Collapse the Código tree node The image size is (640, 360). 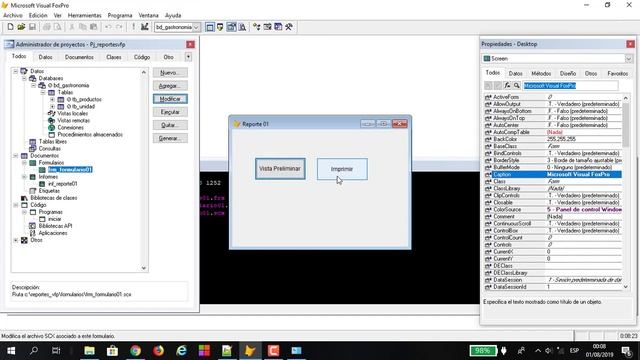coord(16,205)
